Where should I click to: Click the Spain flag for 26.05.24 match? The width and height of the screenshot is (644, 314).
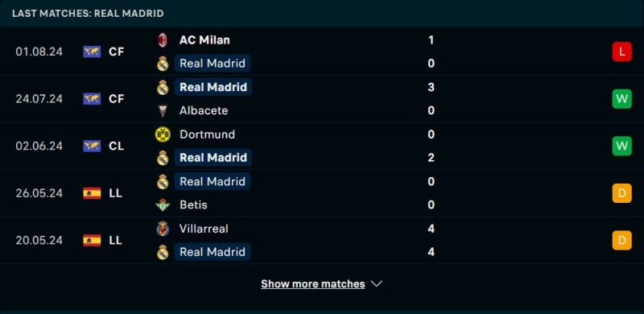tap(92, 193)
